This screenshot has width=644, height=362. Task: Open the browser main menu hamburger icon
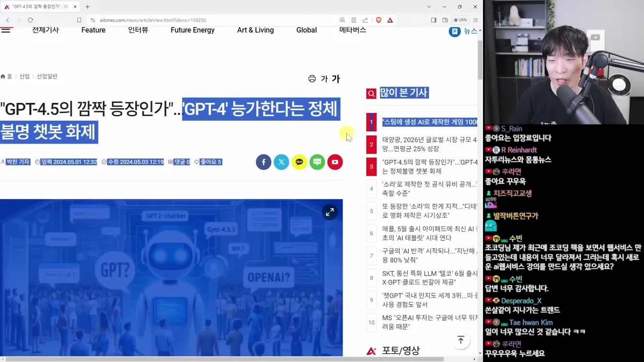[x=475, y=20]
